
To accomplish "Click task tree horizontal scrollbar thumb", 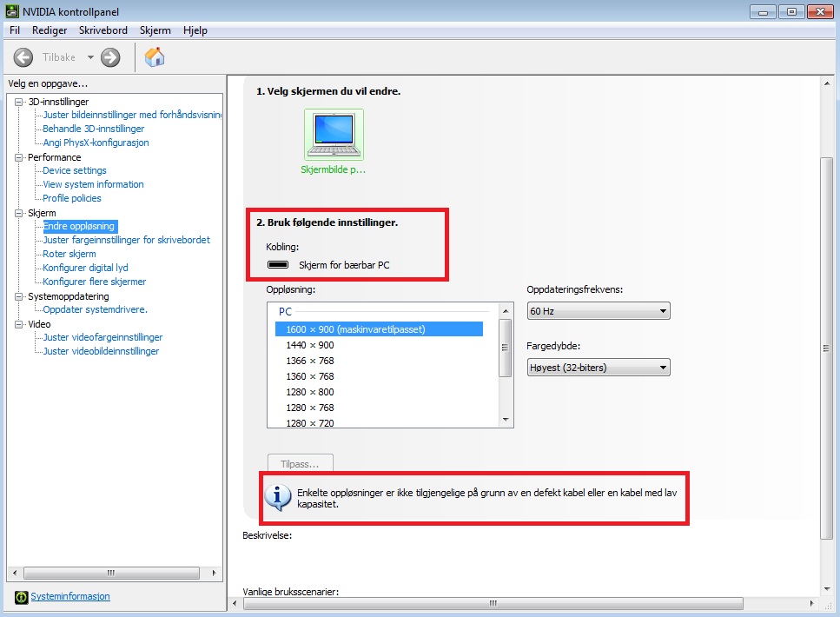I will pos(111,573).
